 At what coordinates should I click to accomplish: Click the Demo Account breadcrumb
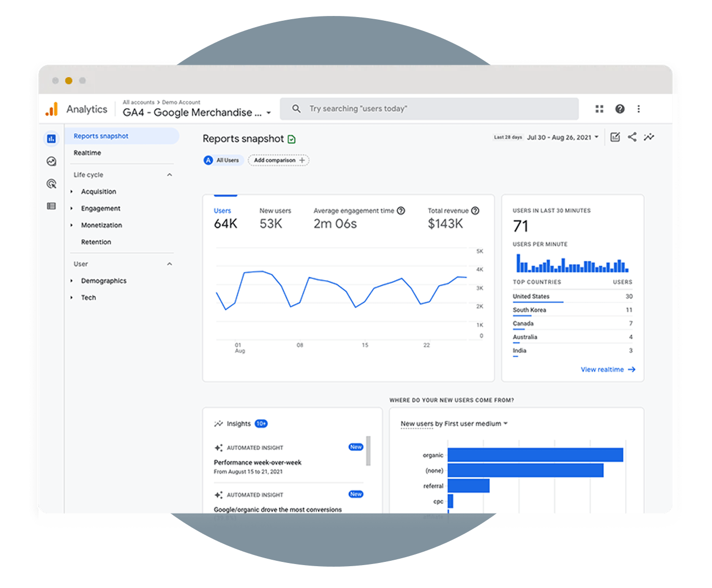[181, 102]
